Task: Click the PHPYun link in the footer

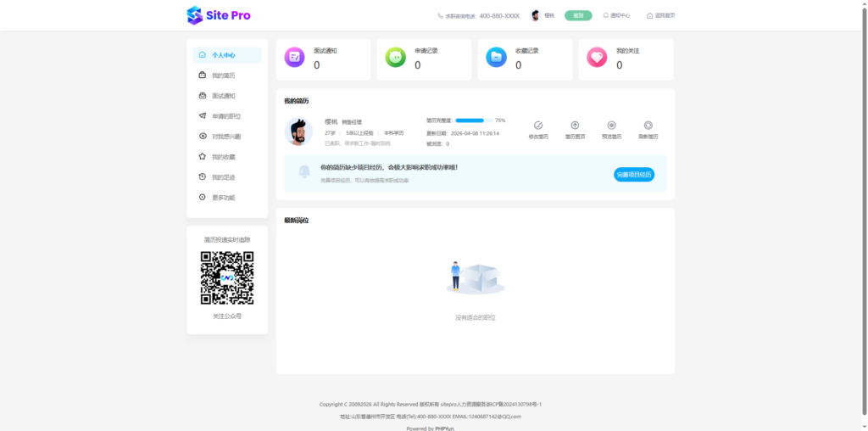Action: point(444,428)
